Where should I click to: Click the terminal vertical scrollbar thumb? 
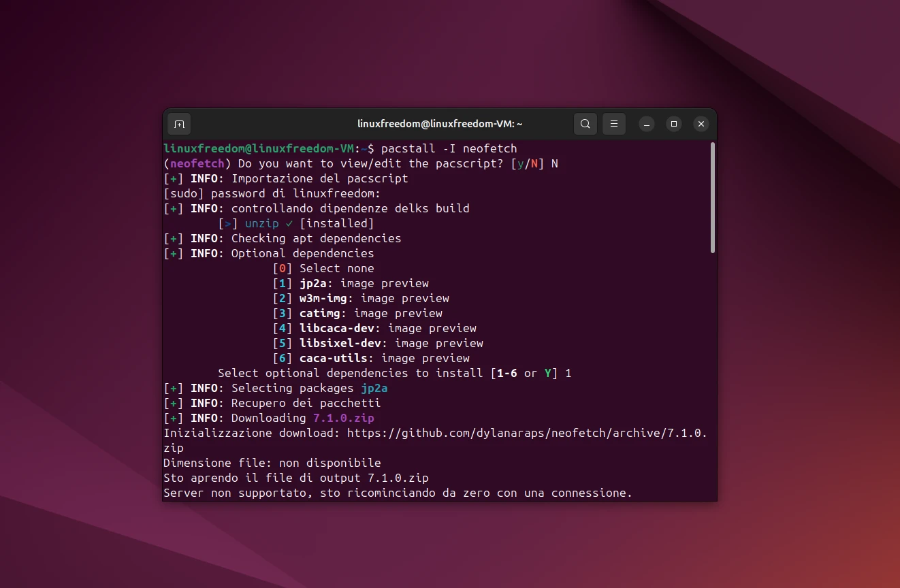point(712,197)
